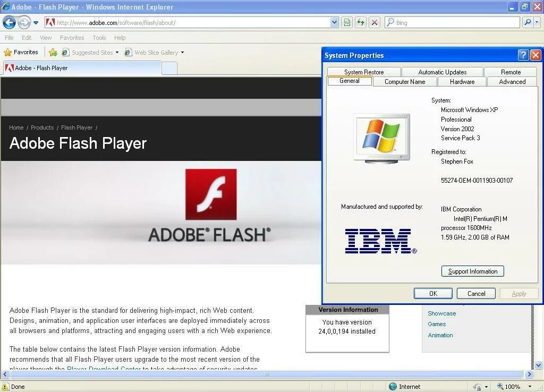Expand the address bar history dropdown
The height and width of the screenshot is (392, 544).
[x=334, y=22]
